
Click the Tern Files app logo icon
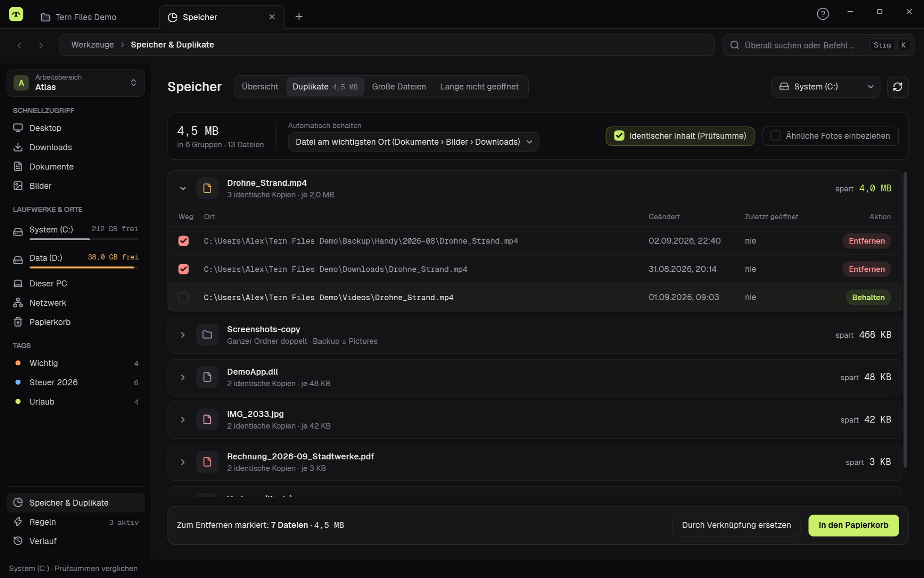click(x=16, y=15)
